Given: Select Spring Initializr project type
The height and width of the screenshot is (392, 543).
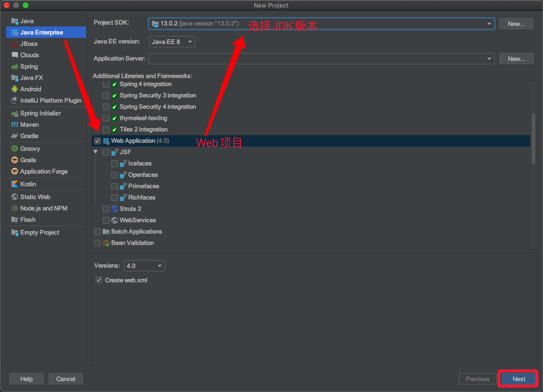Looking at the screenshot, I should pyautogui.click(x=46, y=113).
